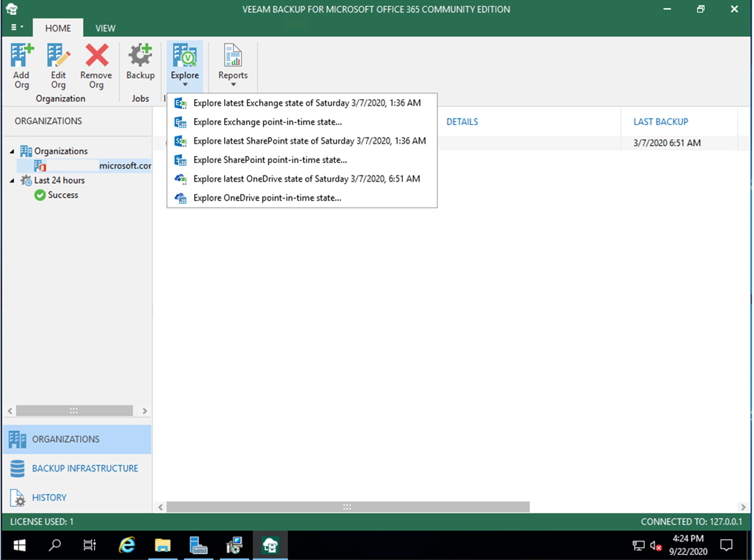The width and height of the screenshot is (754, 560).
Task: Click the Add Org ribbon icon
Action: (x=21, y=55)
